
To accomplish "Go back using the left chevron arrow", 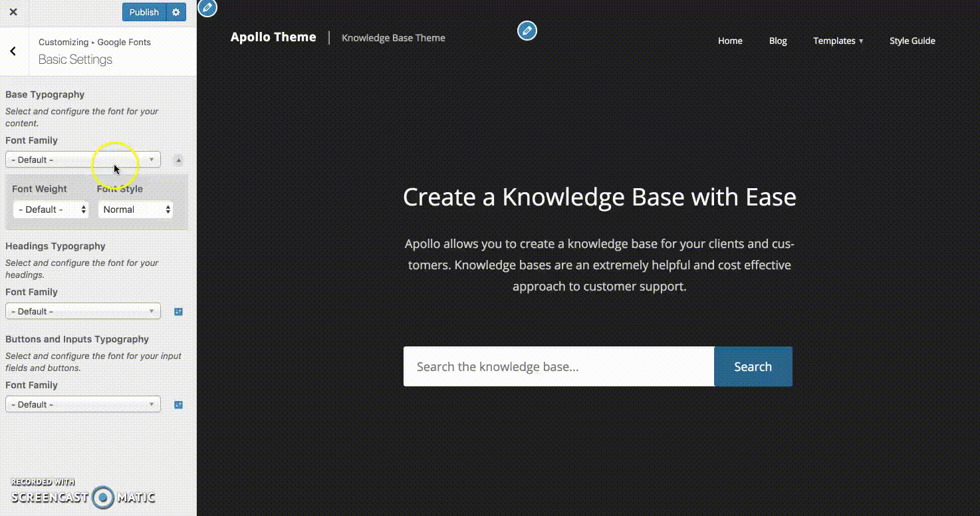I will tap(13, 51).
